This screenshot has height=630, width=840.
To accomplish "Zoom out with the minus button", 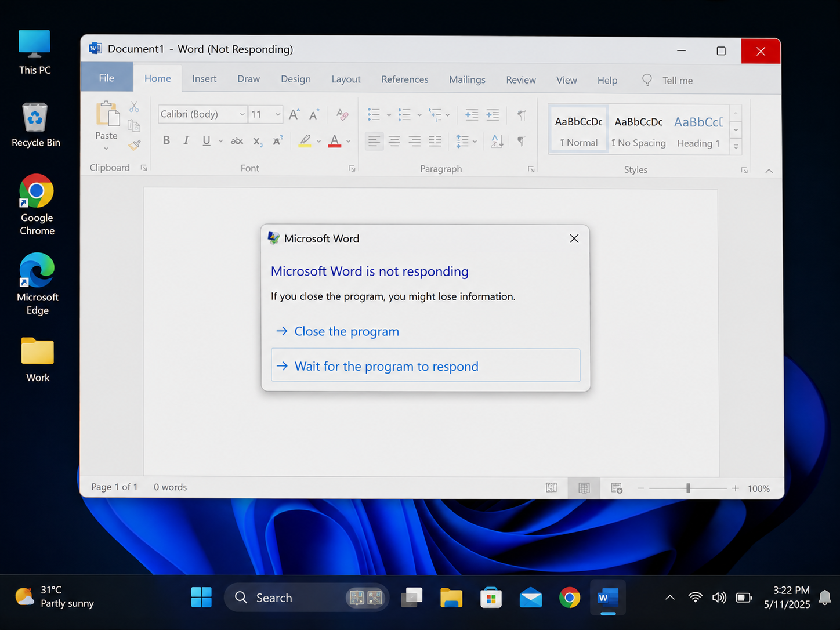I will 640,488.
